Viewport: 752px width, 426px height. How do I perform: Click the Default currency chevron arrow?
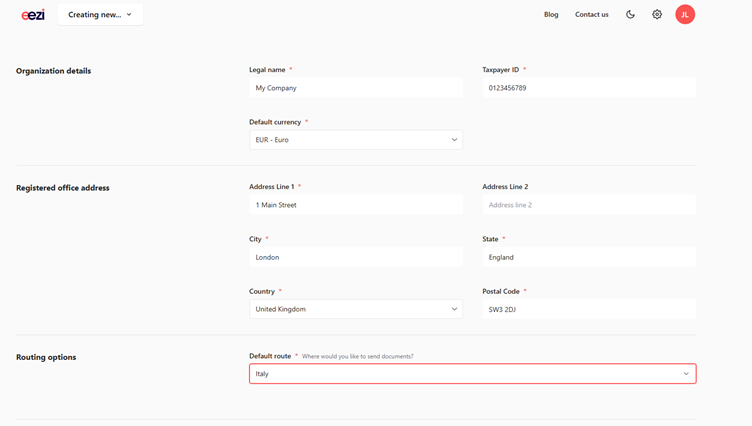454,140
